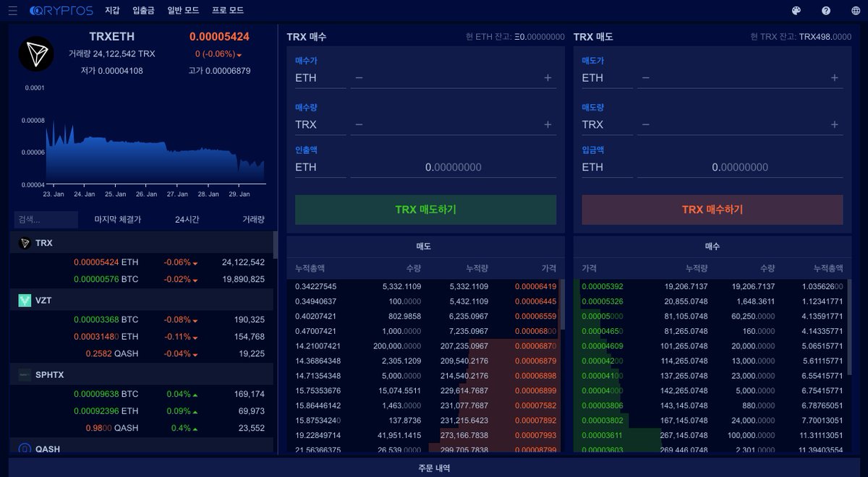Click the 입금액 ETH amount field
Screen dimensions: 868x477
[x=740, y=167]
